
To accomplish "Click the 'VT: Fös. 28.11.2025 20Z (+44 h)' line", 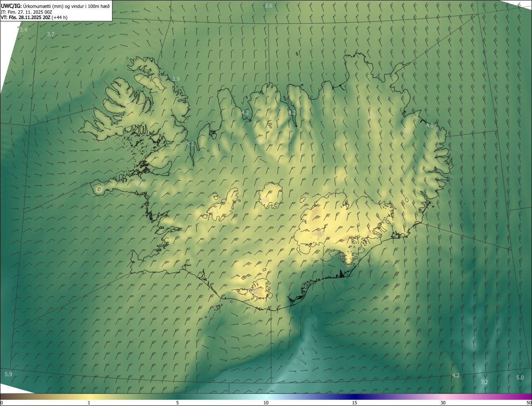I will 34,17.
